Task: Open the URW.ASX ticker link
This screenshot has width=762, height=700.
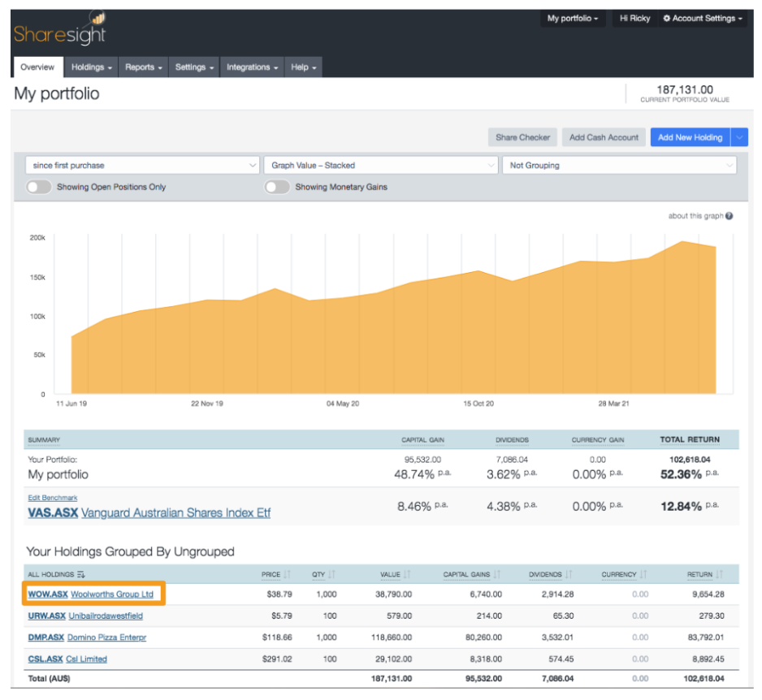Action: [x=46, y=616]
